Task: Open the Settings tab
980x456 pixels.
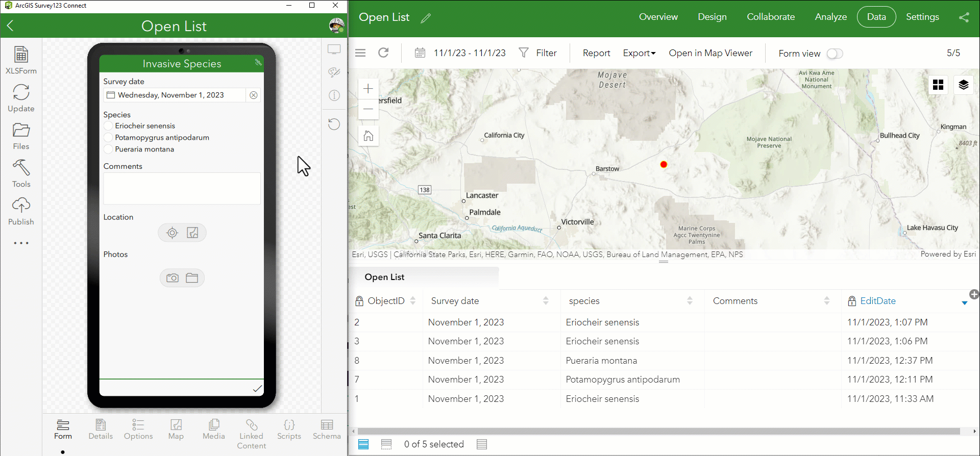Action: click(922, 17)
